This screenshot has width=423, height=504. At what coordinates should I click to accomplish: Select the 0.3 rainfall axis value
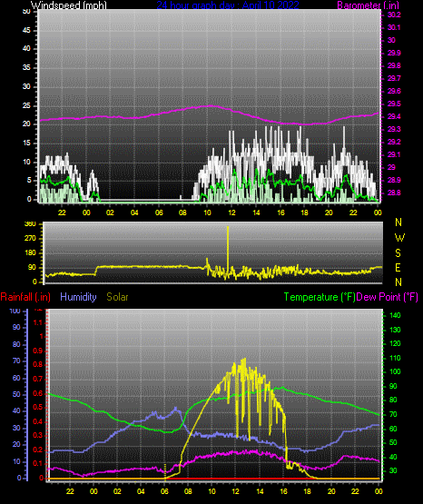pyautogui.click(x=38, y=435)
